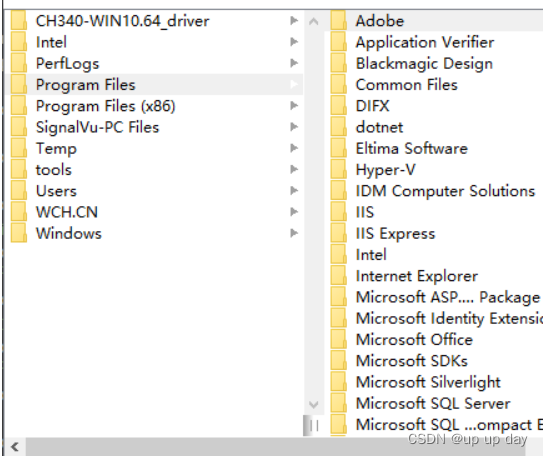Click the WCH.CN folder icon

(x=19, y=212)
